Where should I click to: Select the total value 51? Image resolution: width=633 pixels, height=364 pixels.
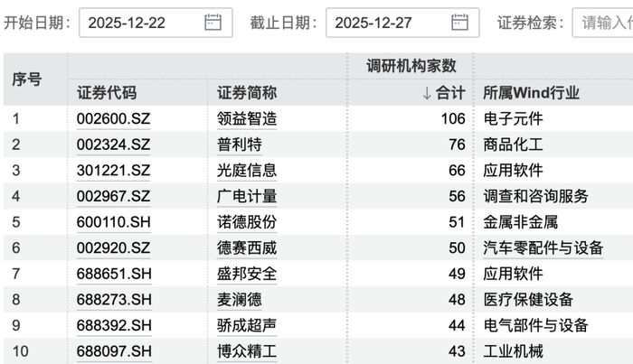click(x=457, y=222)
